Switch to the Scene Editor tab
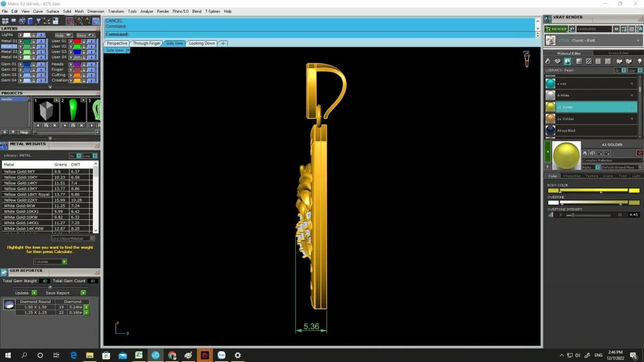644x362 pixels. click(x=618, y=53)
